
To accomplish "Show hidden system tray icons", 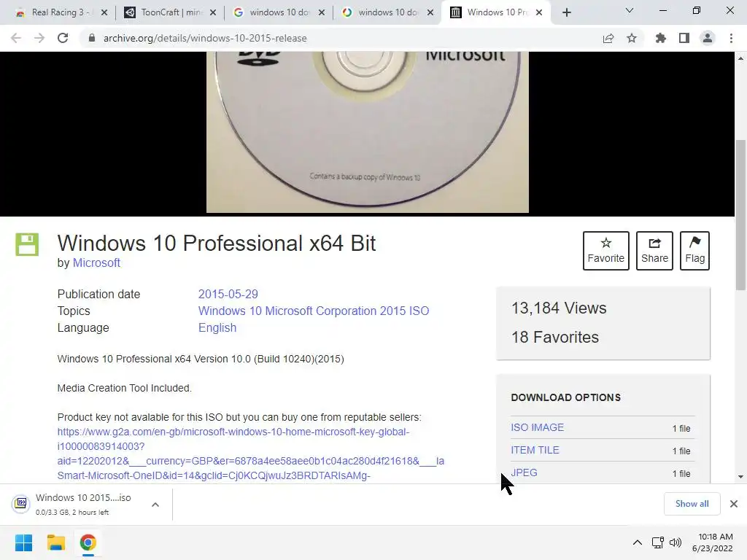I will tap(637, 542).
